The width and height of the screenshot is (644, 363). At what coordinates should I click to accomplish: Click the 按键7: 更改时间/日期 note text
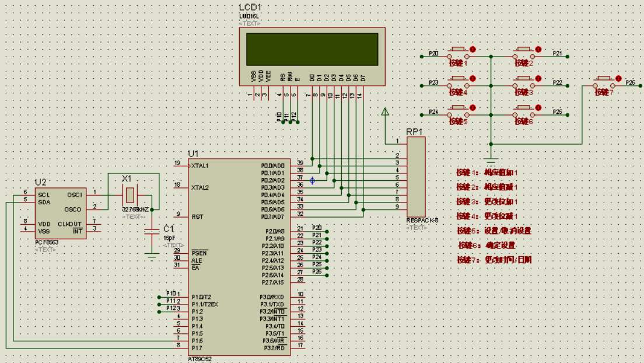point(494,260)
